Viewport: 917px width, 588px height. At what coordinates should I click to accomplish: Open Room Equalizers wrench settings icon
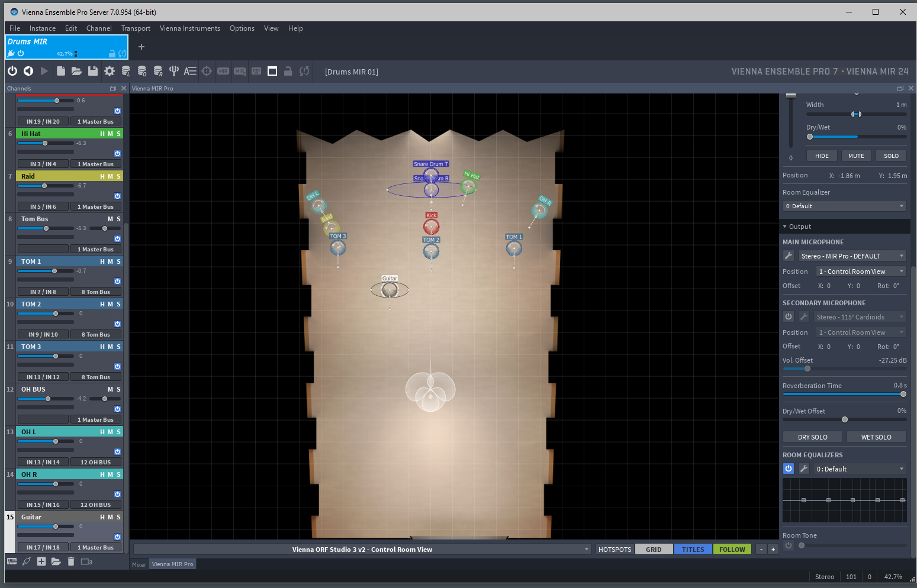(804, 469)
